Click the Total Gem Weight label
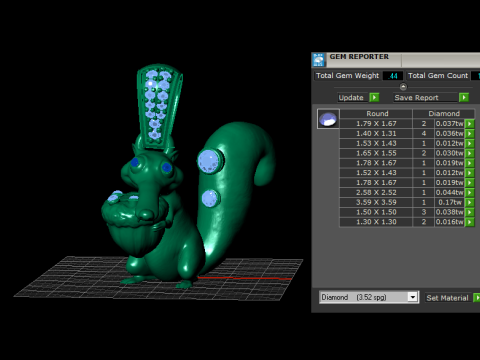480x360 pixels. 347,76
